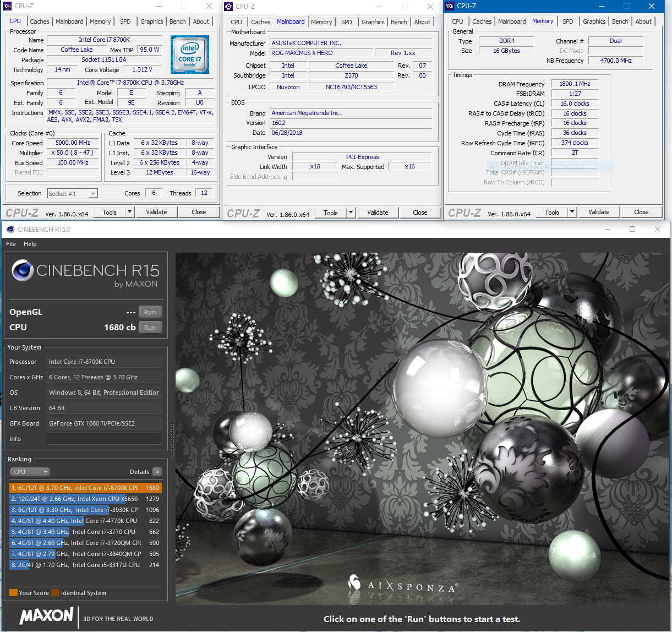Screen dimensions: 672x632
Task: Open the Help menu in Cinebench
Action: pyautogui.click(x=30, y=244)
